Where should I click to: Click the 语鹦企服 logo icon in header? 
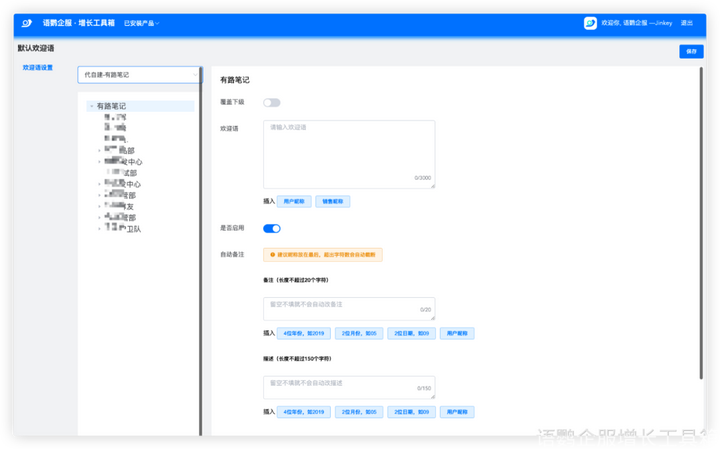click(x=29, y=22)
